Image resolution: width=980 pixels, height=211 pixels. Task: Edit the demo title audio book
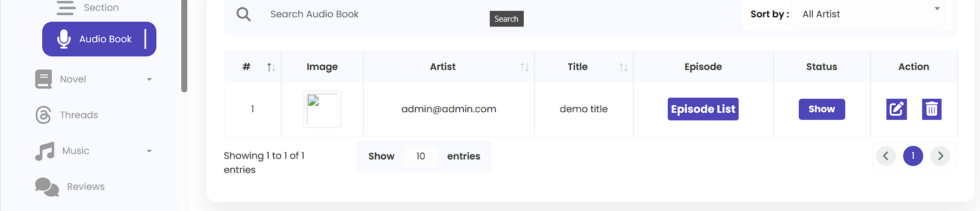897,109
